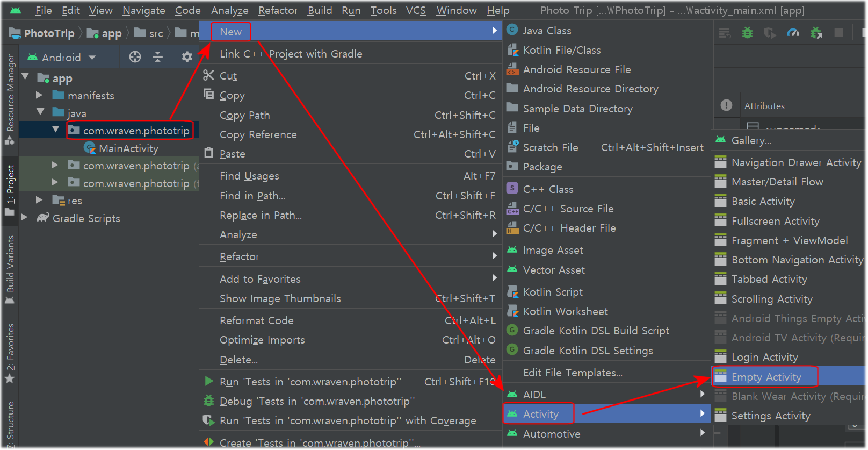868x450 pixels.
Task: Expand the res folder
Action: [x=39, y=200]
